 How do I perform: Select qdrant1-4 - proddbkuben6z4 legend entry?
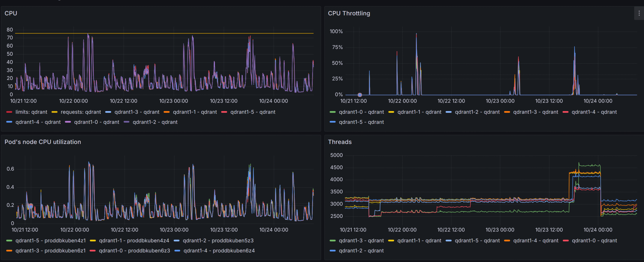(x=219, y=251)
